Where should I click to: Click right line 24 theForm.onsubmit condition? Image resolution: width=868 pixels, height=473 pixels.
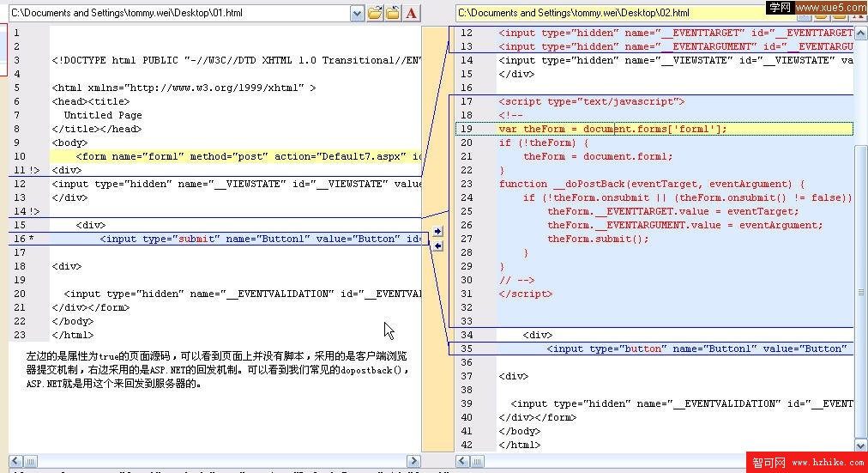(687, 197)
